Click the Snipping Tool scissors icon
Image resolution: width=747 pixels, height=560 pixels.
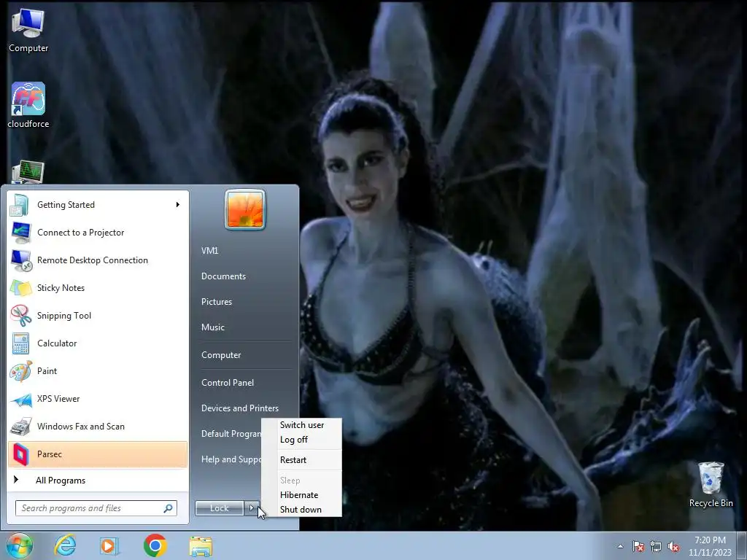point(20,315)
